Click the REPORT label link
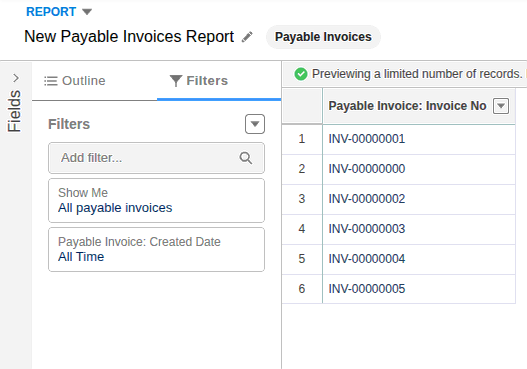527x369 pixels. pyautogui.click(x=51, y=12)
